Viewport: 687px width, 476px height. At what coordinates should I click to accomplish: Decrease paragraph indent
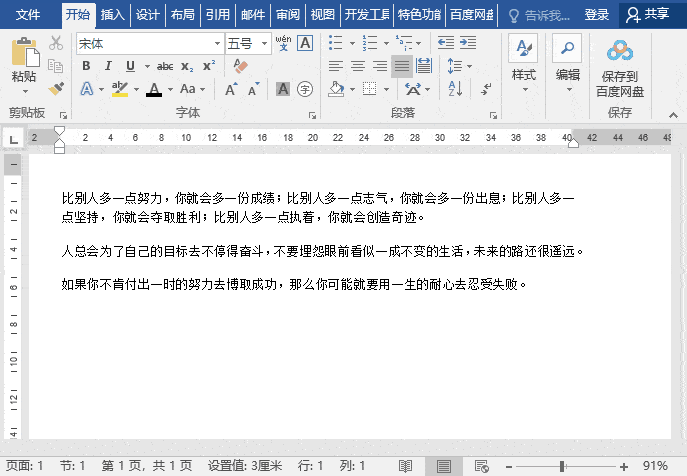click(x=446, y=43)
